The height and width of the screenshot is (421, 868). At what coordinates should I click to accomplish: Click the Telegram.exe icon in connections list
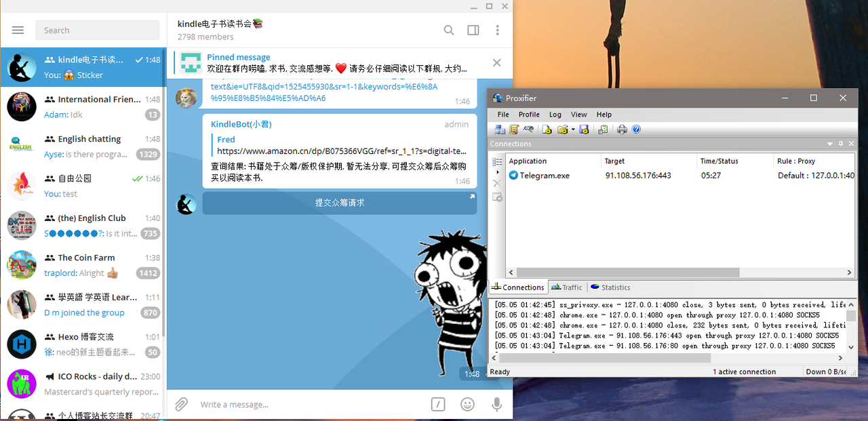(513, 175)
